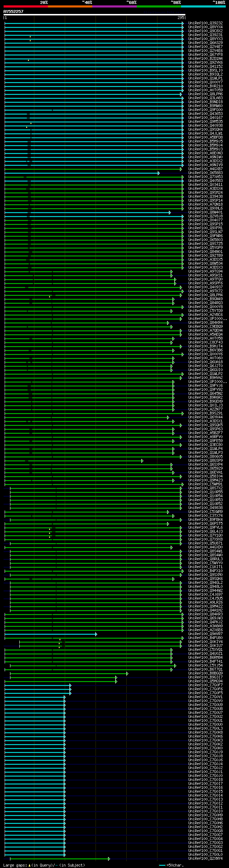Image resolution: width=229 pixels, height=868 pixels.
Task: Select label UniRef100_Q8S7X2
Action: (x=205, y=488)
